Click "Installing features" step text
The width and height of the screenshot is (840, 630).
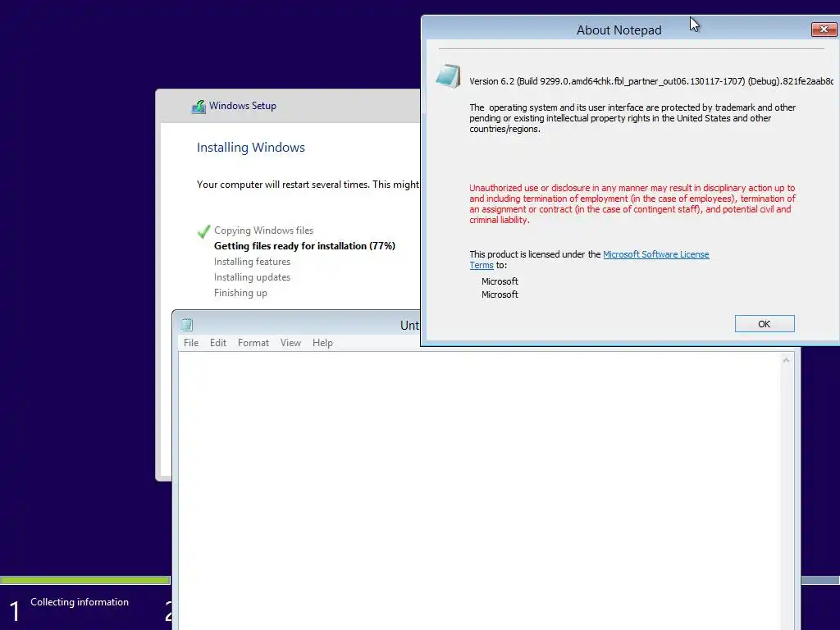click(253, 262)
